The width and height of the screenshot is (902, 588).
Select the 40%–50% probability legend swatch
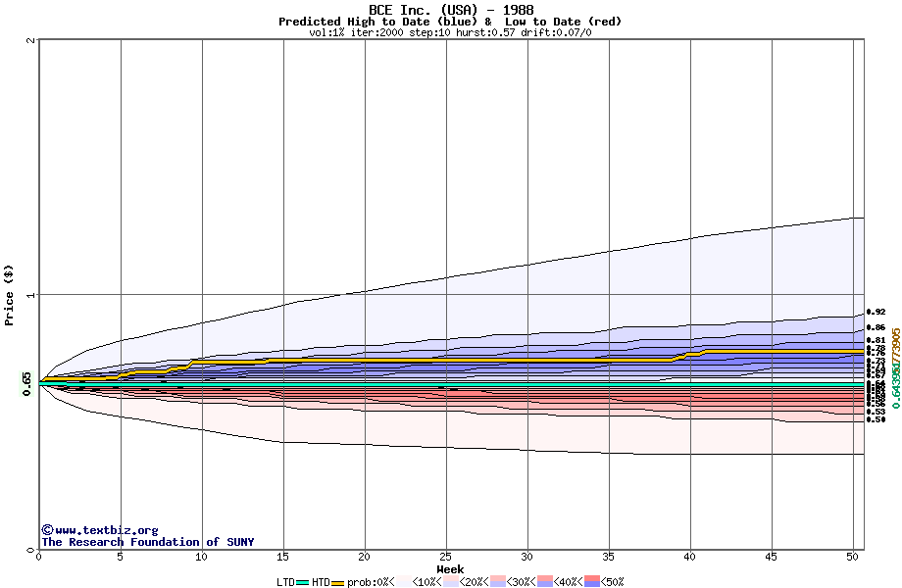[x=591, y=582]
